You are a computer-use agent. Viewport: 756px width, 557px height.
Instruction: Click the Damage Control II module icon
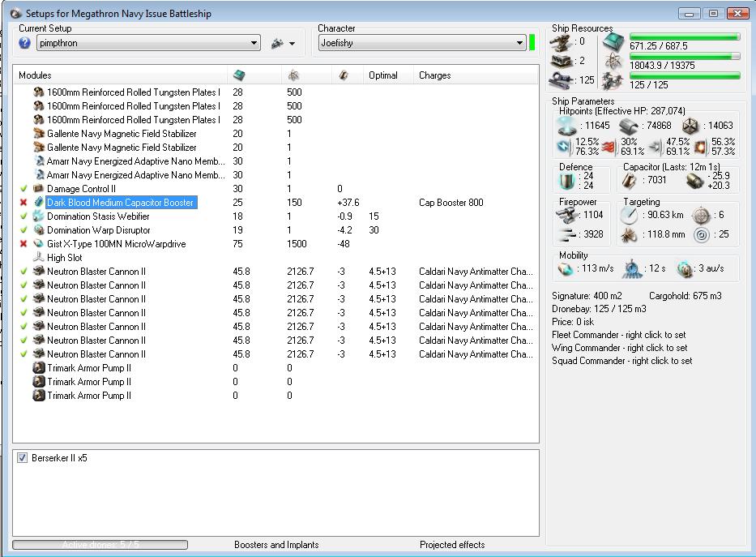point(38,189)
